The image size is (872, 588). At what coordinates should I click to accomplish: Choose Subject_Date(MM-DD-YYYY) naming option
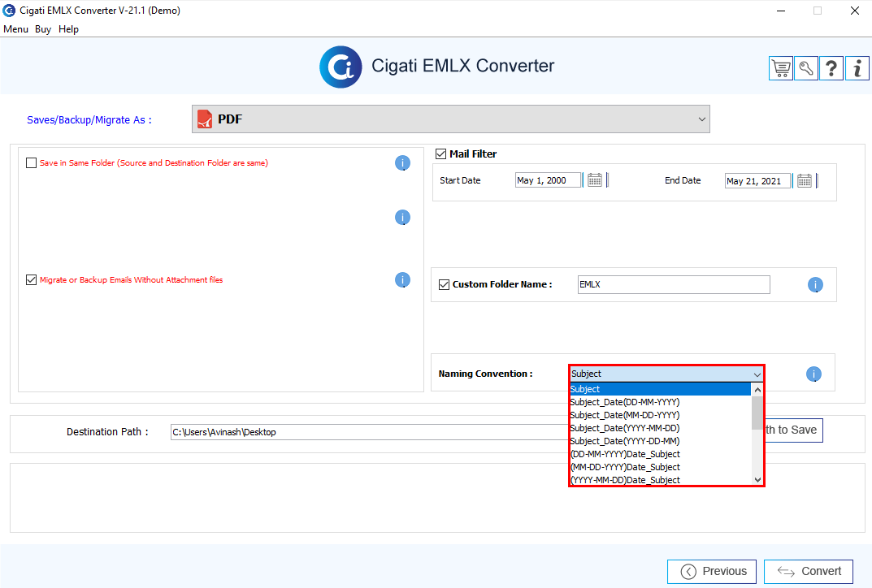point(660,415)
